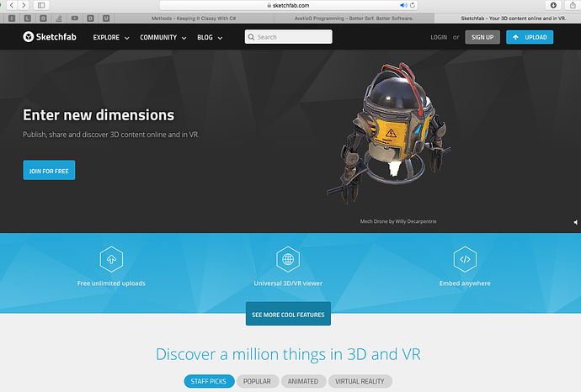This screenshot has height=392, width=581.
Task: Open the pinned tab labeled L
Action: coord(28,19)
